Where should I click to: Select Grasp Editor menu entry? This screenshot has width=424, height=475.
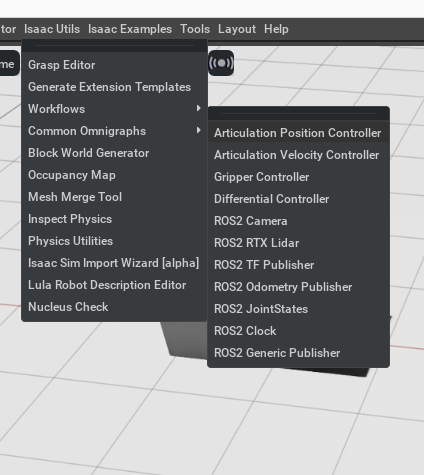click(x=114, y=65)
